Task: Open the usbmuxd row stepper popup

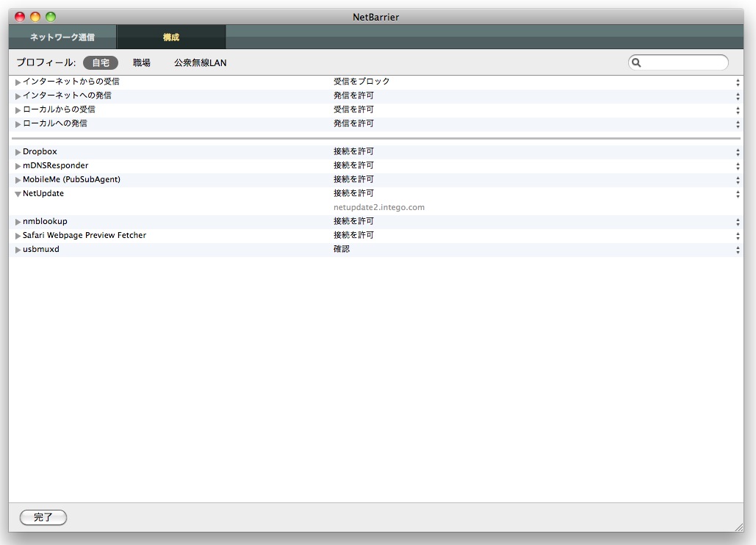Action: pos(738,250)
